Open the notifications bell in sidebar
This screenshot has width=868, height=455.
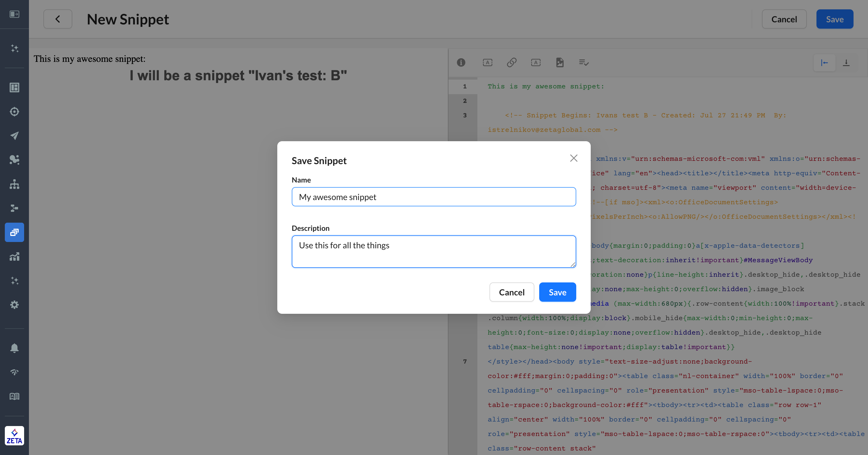(14, 348)
